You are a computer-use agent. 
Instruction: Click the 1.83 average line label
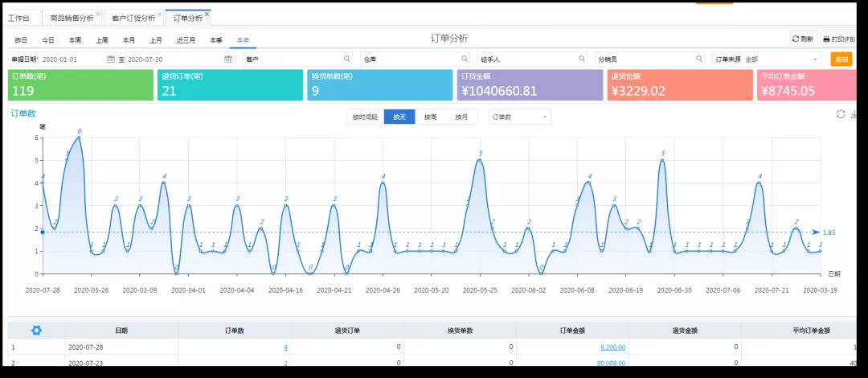tap(829, 232)
